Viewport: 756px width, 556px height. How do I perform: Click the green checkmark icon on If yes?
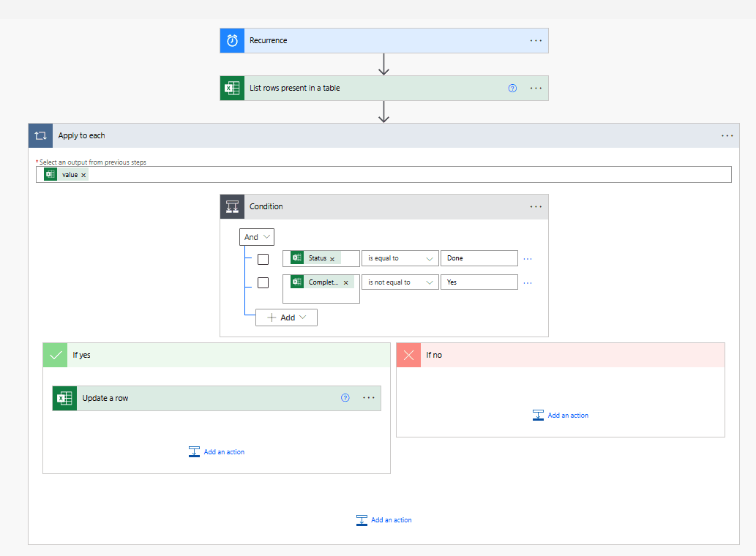(x=55, y=355)
